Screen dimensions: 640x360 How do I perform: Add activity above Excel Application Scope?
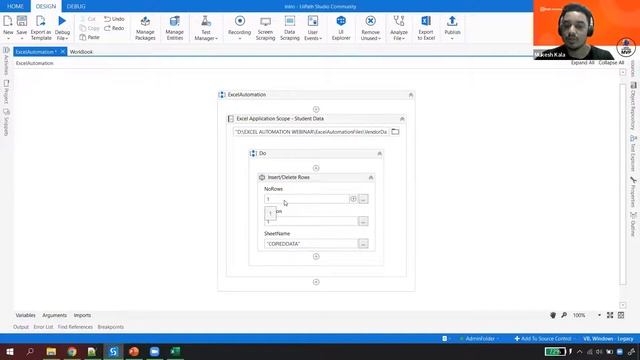coord(316,109)
